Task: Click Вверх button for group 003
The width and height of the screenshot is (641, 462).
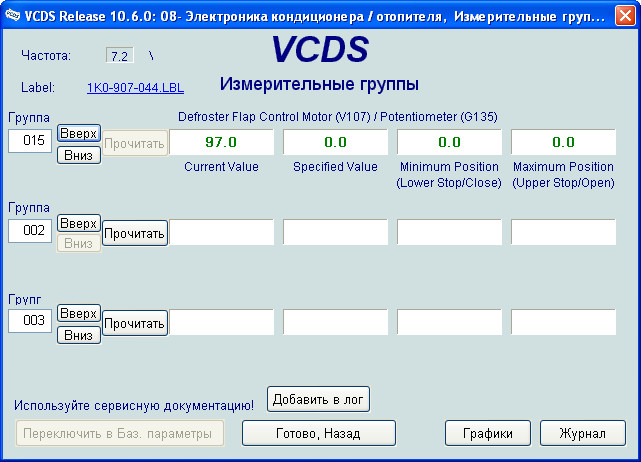Action: click(79, 313)
